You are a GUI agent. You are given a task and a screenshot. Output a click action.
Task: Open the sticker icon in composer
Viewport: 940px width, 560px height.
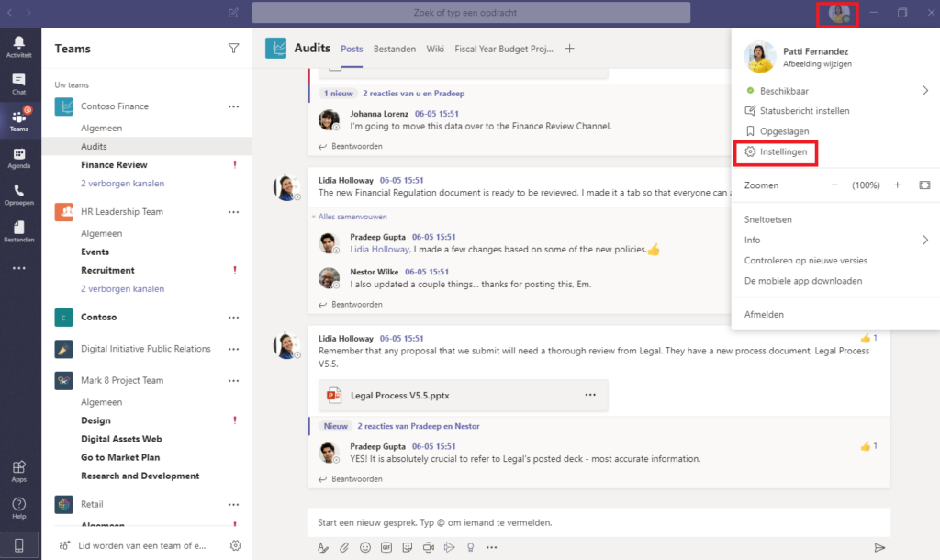[408, 547]
